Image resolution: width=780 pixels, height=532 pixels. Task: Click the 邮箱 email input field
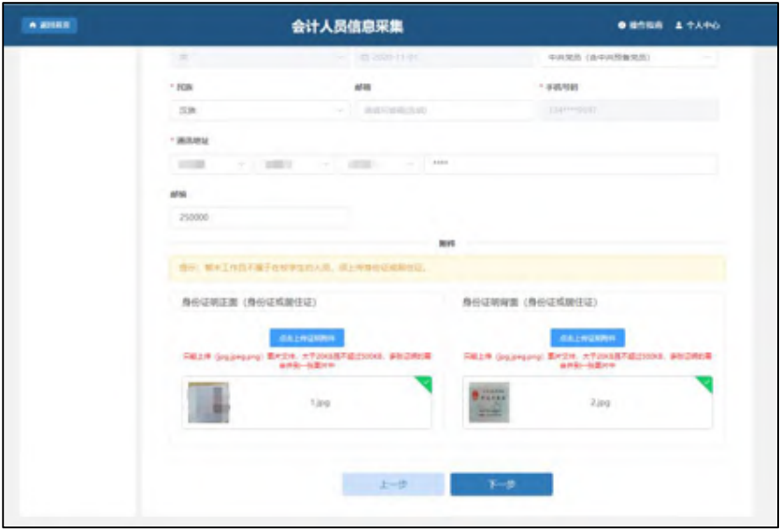point(442,110)
